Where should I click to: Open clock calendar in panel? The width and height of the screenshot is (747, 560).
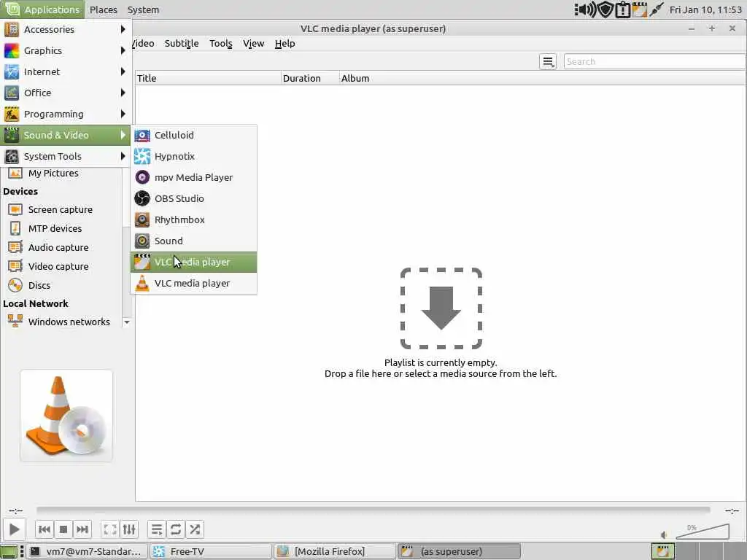point(705,9)
